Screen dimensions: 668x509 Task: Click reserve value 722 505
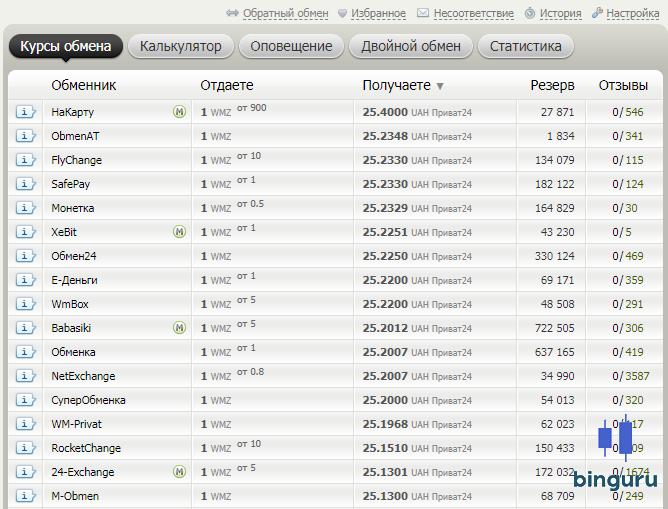[x=555, y=328]
